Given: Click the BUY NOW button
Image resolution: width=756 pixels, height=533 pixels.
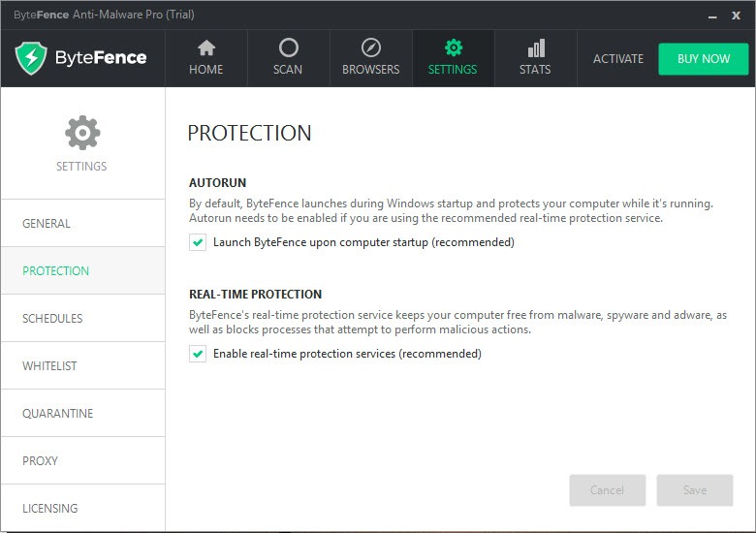Looking at the screenshot, I should point(704,59).
